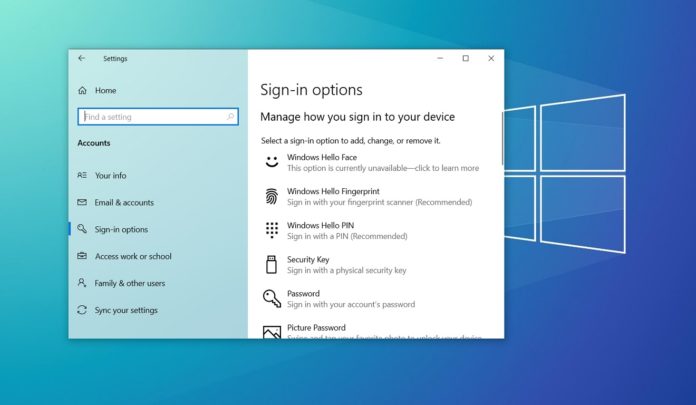Screen dimensions: 696x405
Task: Click the Email & accounts envelope icon
Action: click(x=82, y=202)
